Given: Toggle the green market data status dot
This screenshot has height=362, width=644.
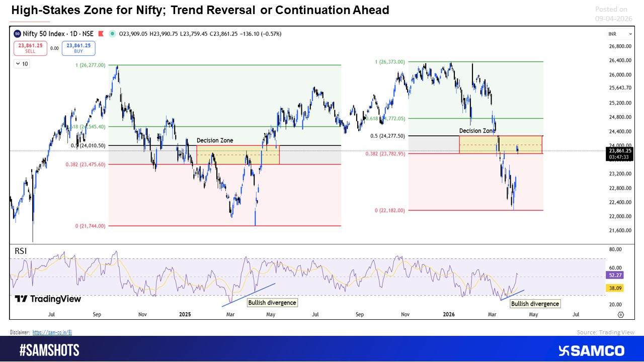Looking at the screenshot, I should [113, 34].
